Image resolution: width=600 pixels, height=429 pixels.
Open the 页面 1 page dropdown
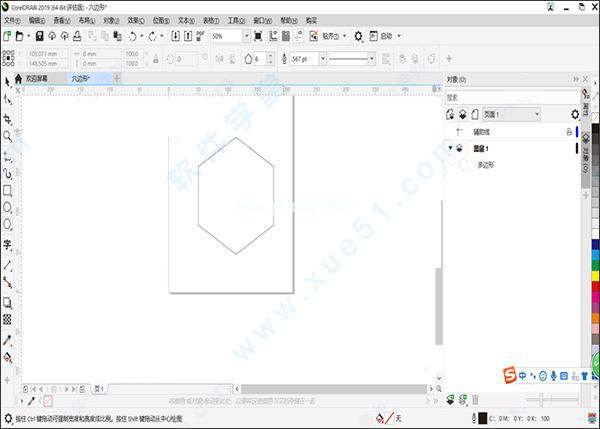click(x=537, y=115)
